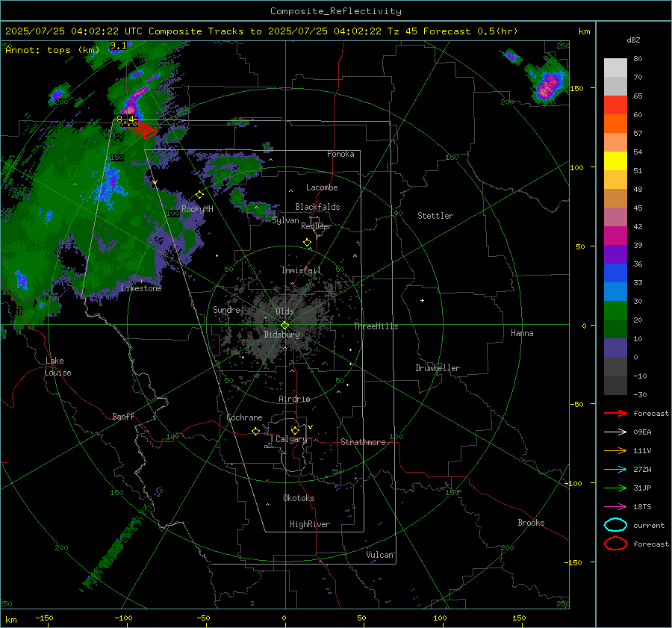Image resolution: width=672 pixels, height=628 pixels.
Task: Click the RedDeer city label
Action: pos(317,226)
